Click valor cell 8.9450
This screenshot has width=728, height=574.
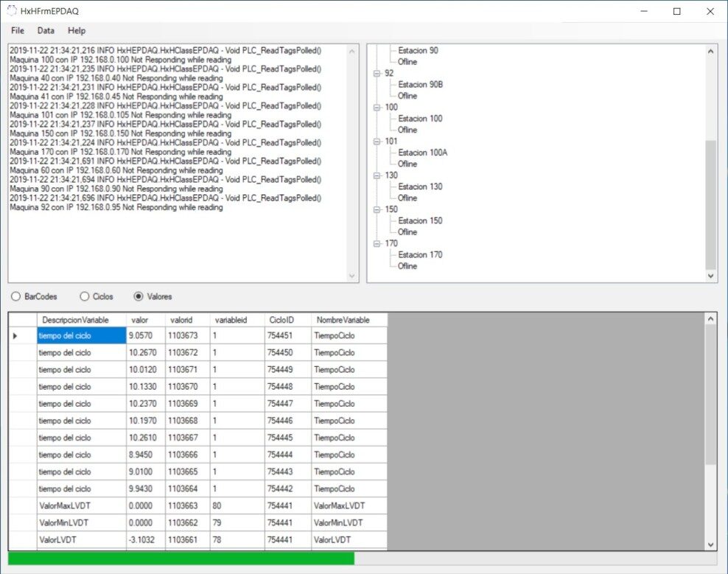[145, 455]
